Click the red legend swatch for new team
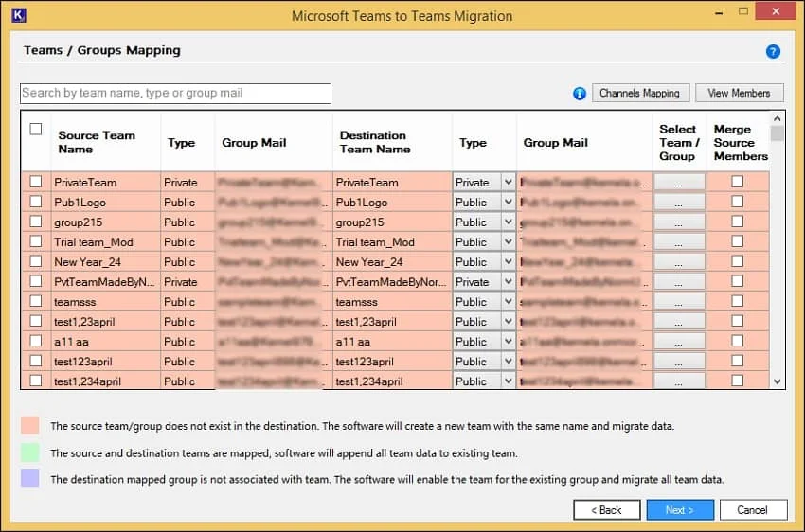 point(30,425)
